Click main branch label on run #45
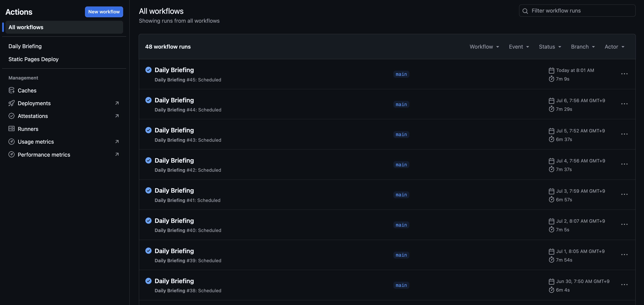644x305 pixels. point(401,74)
